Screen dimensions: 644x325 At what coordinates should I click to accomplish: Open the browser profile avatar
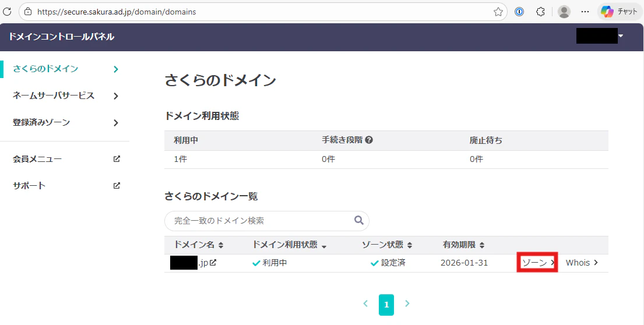(564, 12)
